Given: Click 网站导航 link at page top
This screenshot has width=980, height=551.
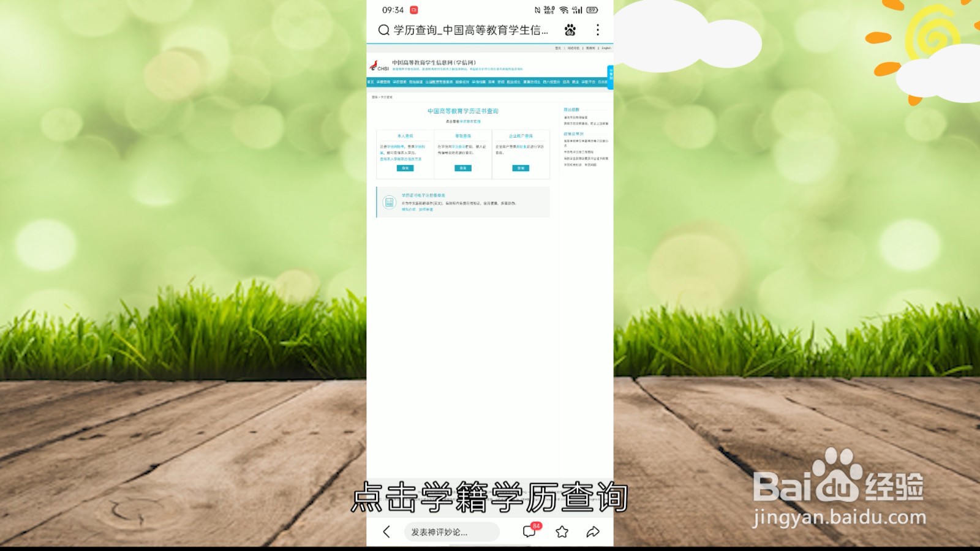Looking at the screenshot, I should [574, 48].
